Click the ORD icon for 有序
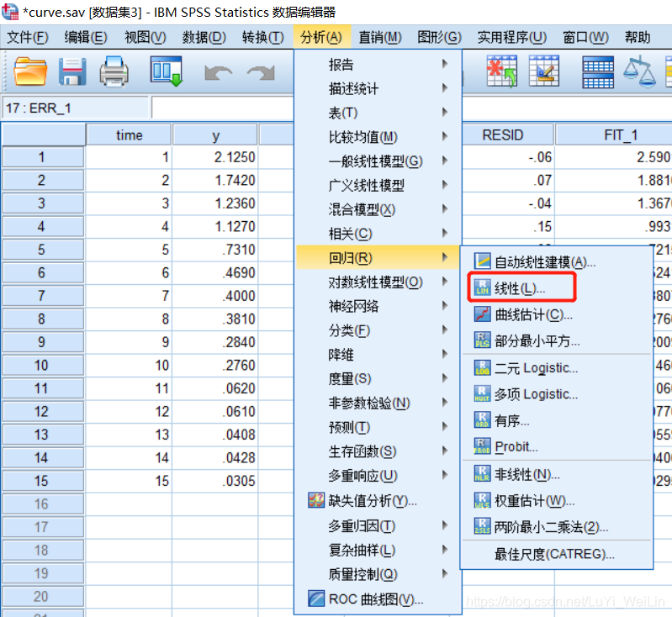Screen dimensions: 672x617 tap(482, 420)
